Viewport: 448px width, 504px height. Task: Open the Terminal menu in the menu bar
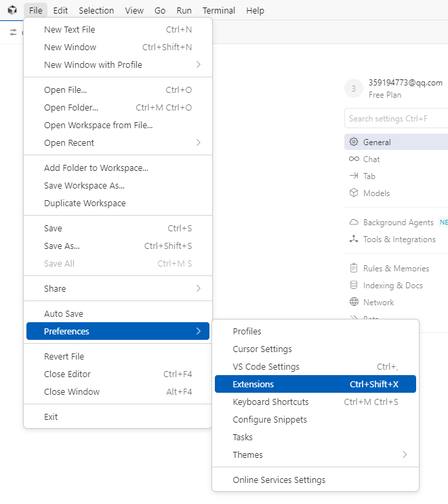[219, 11]
